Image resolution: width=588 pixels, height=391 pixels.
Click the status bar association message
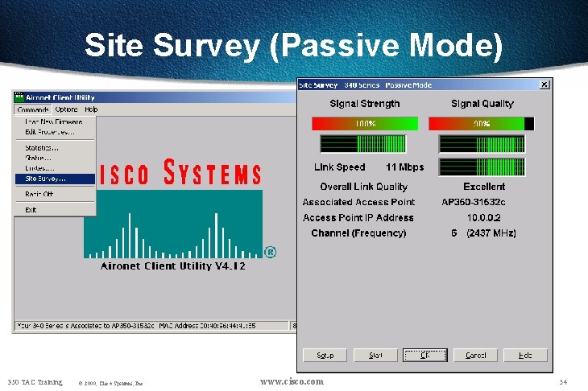click(151, 326)
